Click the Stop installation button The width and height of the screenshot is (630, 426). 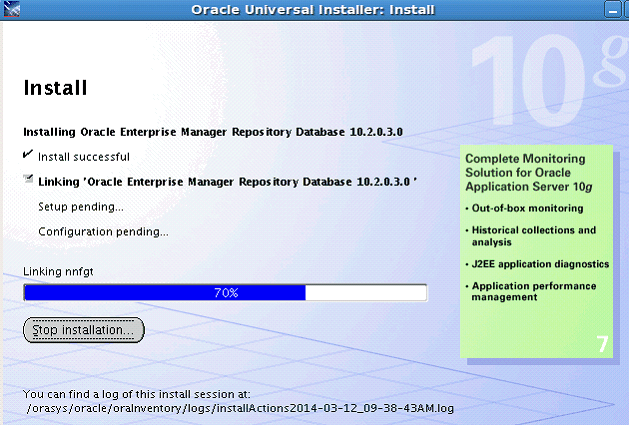pyautogui.click(x=84, y=330)
